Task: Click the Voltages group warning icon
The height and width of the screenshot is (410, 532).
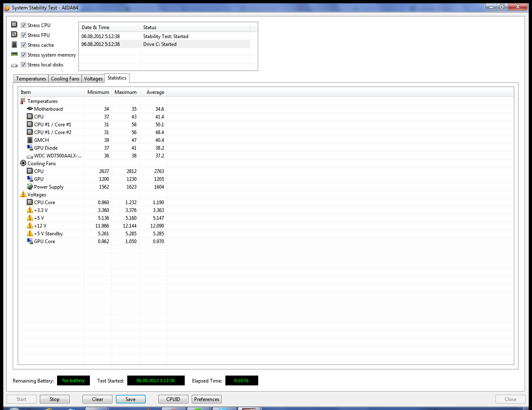Action: click(x=23, y=194)
